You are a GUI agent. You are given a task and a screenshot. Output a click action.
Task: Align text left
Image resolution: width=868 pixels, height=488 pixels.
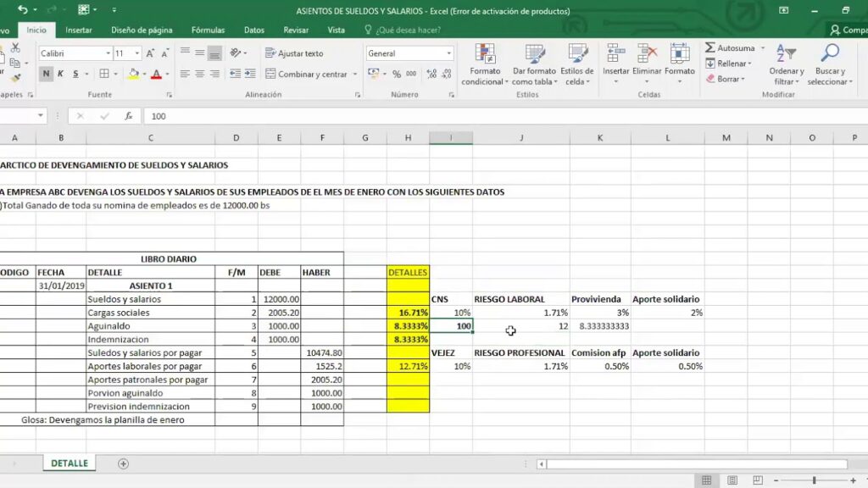185,74
